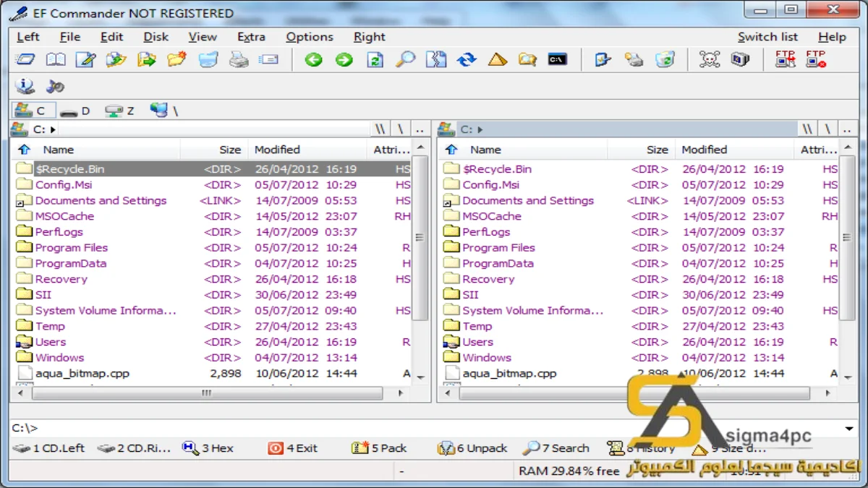Viewport: 868px width, 488px height.
Task: Click the left panel horizontal scrollbar
Action: point(206,393)
